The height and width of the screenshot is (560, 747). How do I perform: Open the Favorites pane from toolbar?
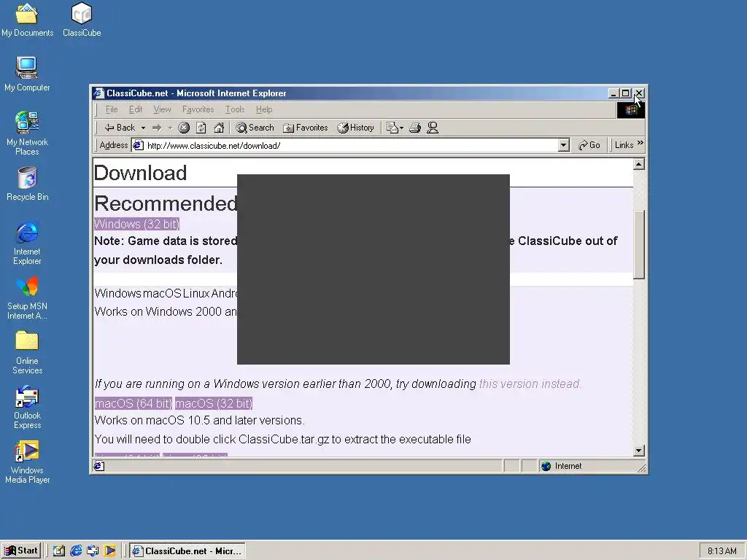pyautogui.click(x=306, y=128)
